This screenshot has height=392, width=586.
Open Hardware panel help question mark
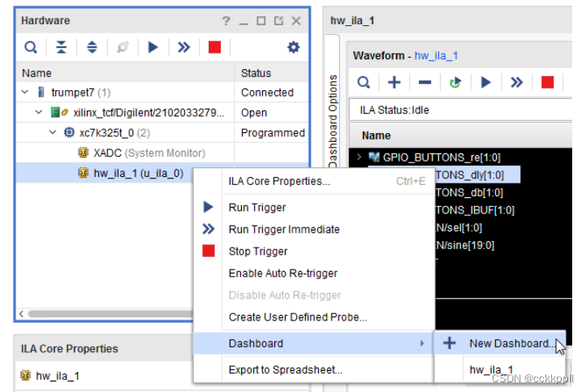point(226,20)
